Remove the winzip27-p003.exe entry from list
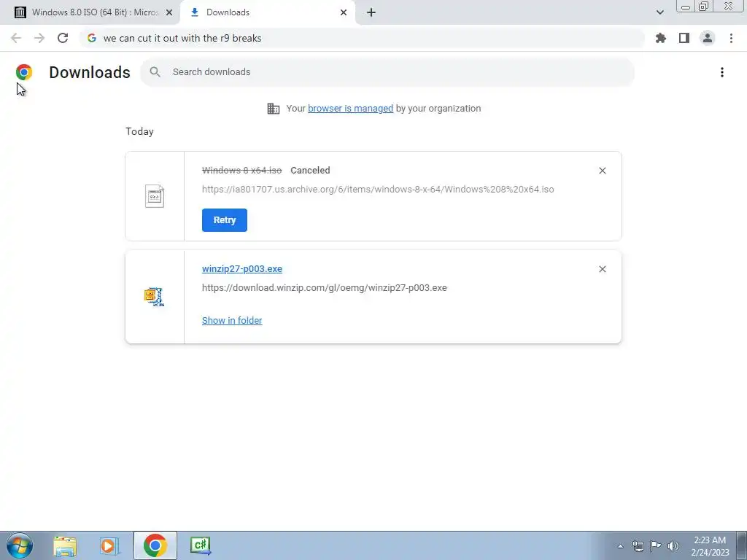Viewport: 747px width, 560px height. tap(602, 269)
